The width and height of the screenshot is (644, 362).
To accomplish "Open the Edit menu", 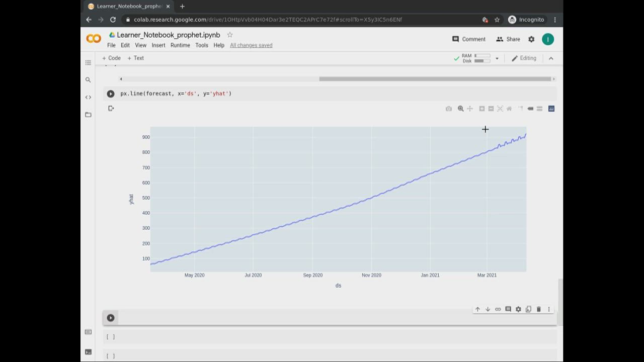I will 125,45.
